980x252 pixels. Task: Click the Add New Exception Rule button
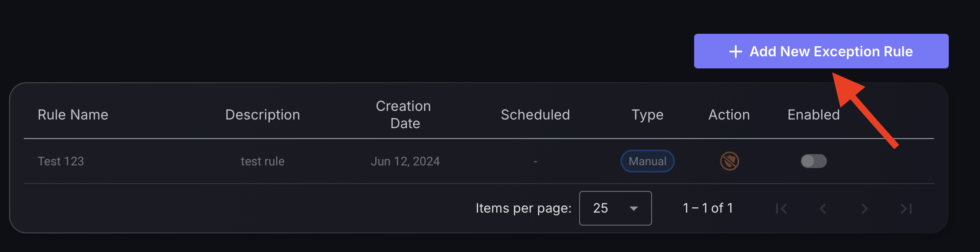[821, 51]
